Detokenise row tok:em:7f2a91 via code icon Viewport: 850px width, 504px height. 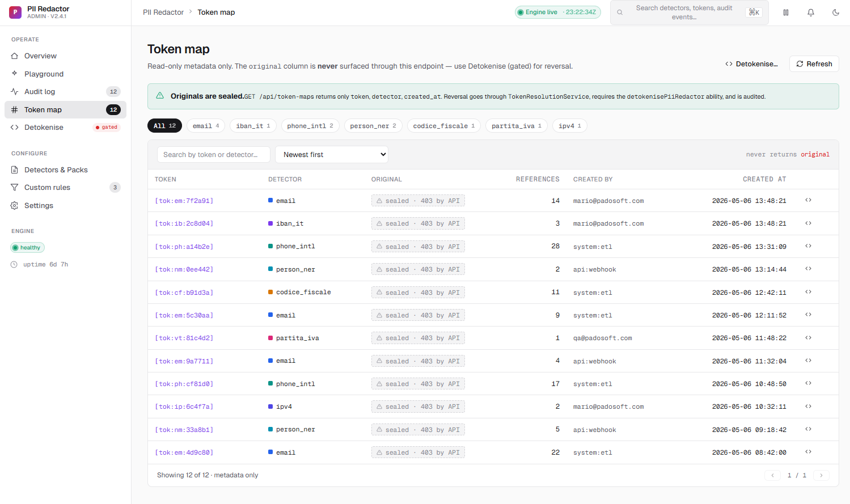point(809,200)
